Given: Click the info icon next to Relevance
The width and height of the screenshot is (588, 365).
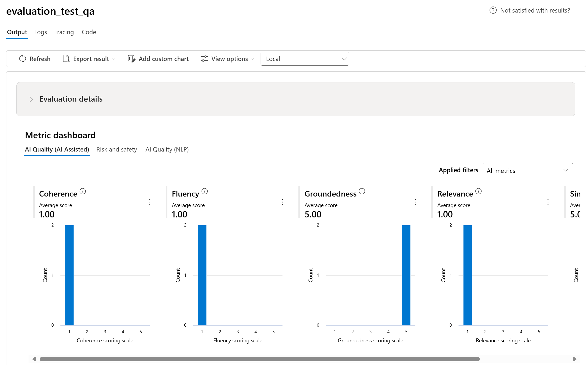Looking at the screenshot, I should 478,191.
